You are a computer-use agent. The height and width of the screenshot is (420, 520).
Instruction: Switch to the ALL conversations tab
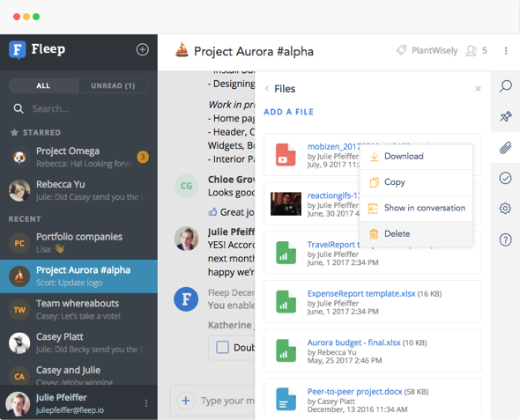click(x=43, y=85)
